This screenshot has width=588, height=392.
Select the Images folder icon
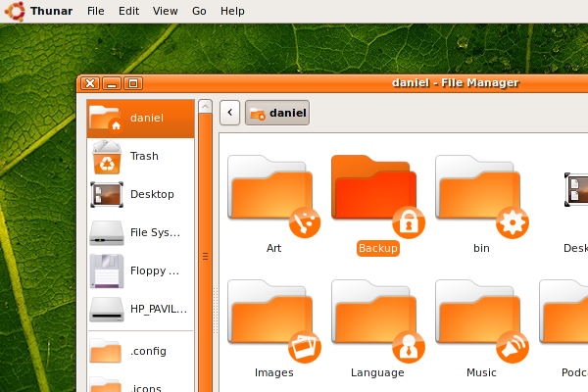coord(273,320)
